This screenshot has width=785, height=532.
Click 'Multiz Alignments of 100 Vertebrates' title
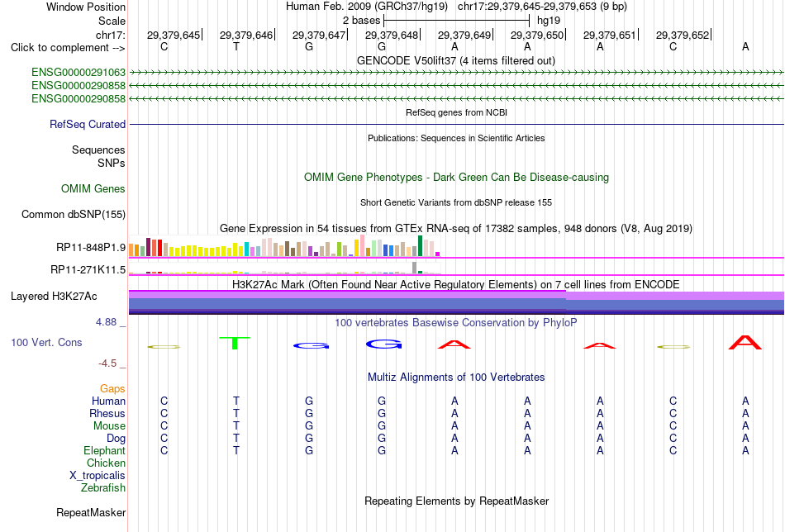[456, 378]
